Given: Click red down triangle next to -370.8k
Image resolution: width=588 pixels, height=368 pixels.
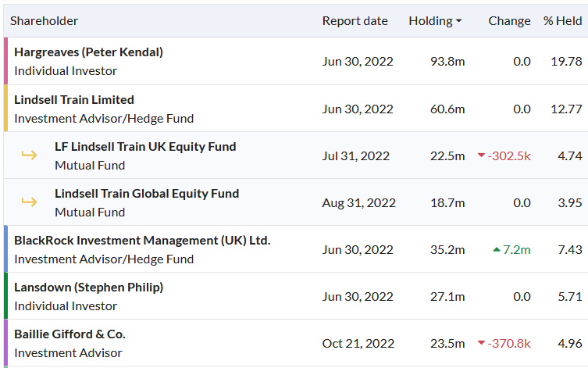Looking at the screenshot, I should [481, 344].
